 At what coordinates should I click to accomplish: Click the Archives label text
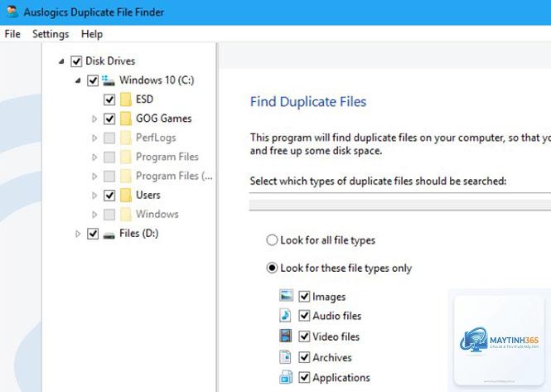pos(332,357)
